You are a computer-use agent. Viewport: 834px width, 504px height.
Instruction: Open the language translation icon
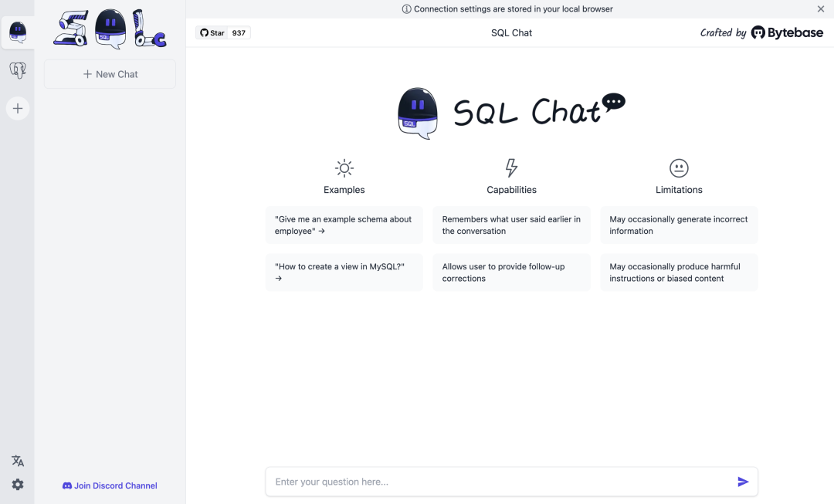click(x=18, y=461)
